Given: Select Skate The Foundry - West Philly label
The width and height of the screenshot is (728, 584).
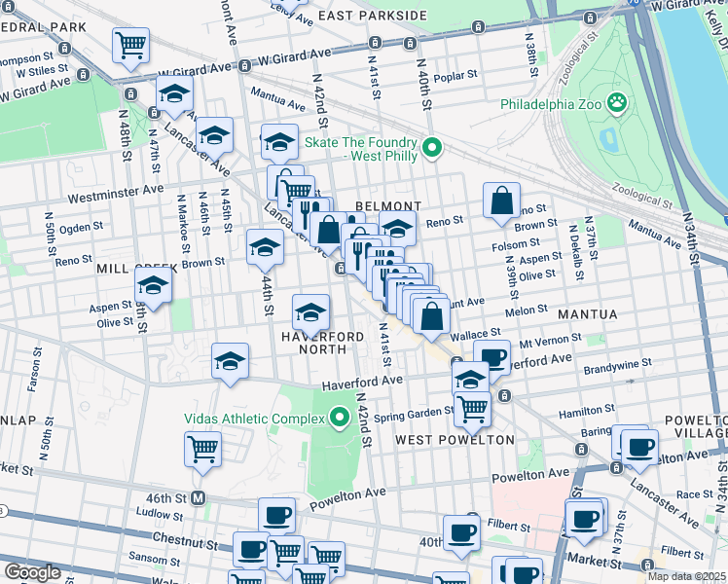Looking at the screenshot, I should [x=361, y=149].
